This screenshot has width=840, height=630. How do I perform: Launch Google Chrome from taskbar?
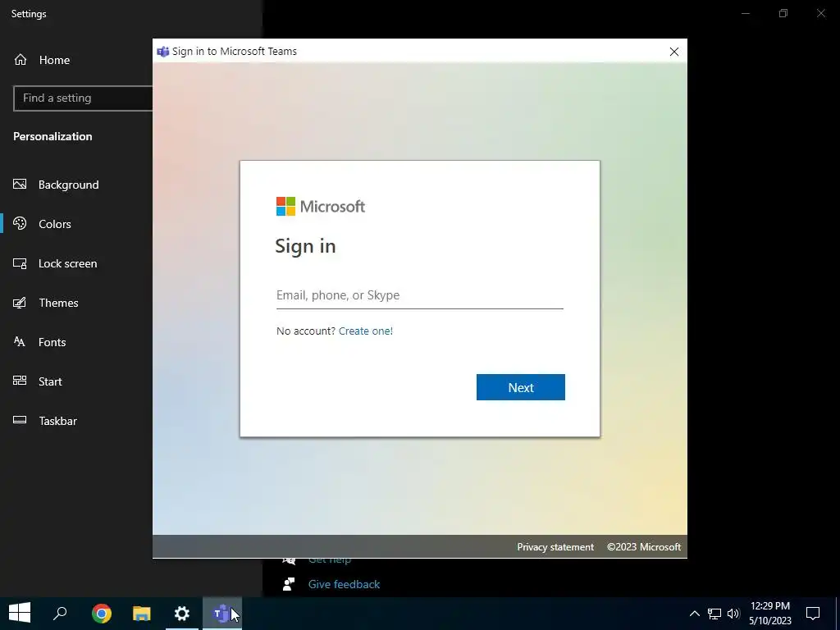click(x=101, y=614)
